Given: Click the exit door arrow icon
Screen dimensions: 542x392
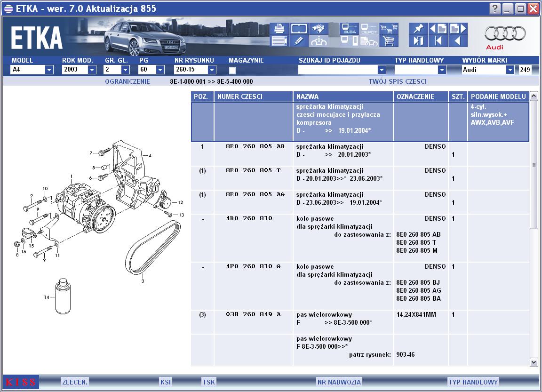Looking at the screenshot, I should pyautogui.click(x=418, y=41).
